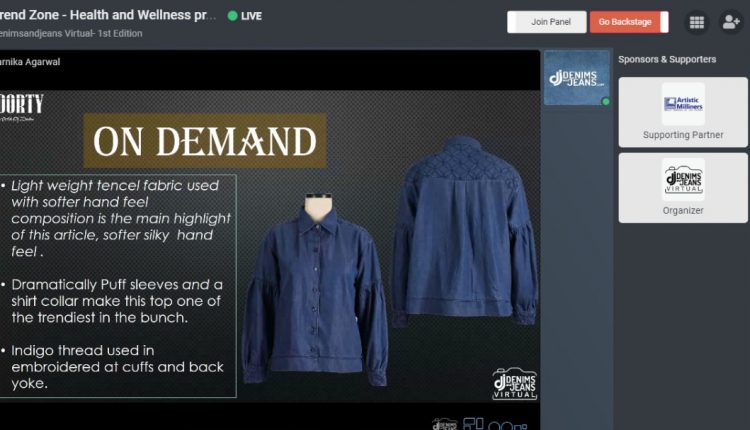750x430 pixels.
Task: Click the Organizer Denims and Jeans logo
Action: tap(684, 179)
